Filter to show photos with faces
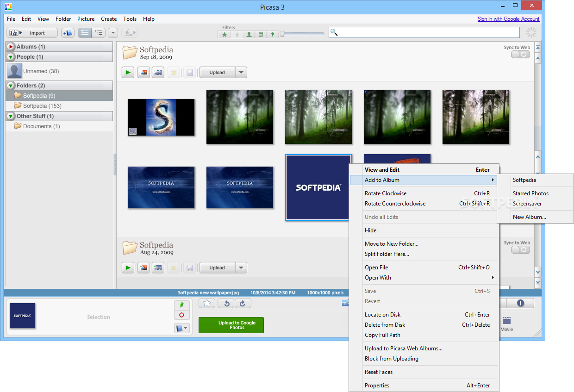Viewport: 574px width, 392px height. click(x=249, y=34)
